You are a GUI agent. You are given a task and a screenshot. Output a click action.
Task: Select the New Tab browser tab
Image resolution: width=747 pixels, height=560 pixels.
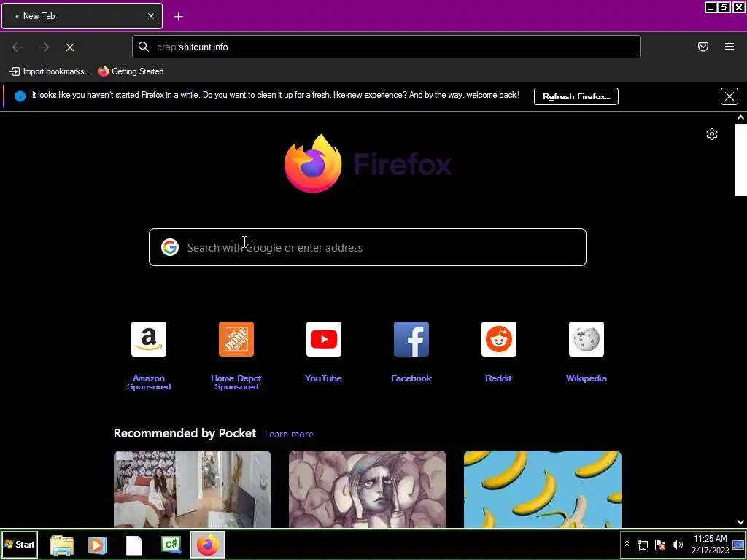click(82, 16)
